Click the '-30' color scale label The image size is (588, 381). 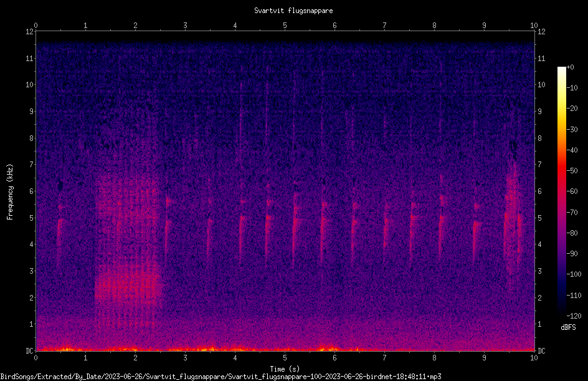click(x=572, y=130)
